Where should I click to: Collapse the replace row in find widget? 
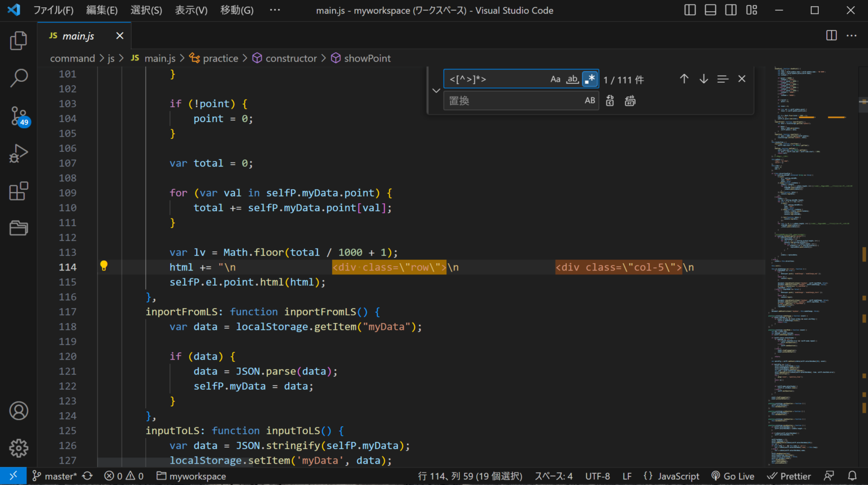(436, 90)
